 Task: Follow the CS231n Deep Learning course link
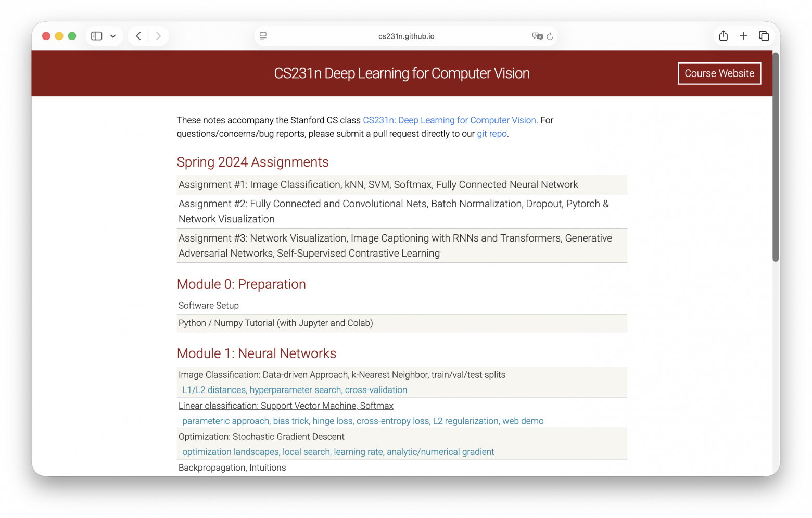click(x=449, y=120)
